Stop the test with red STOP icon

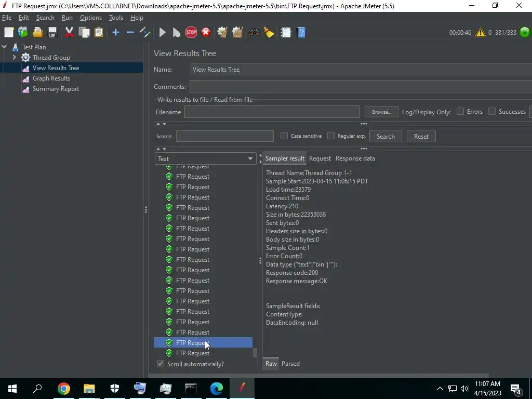[x=191, y=33]
